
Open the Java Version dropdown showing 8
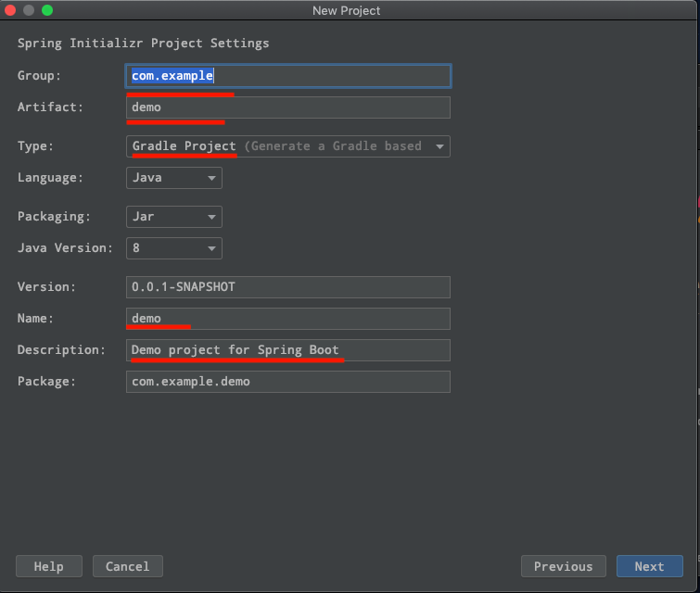point(174,248)
